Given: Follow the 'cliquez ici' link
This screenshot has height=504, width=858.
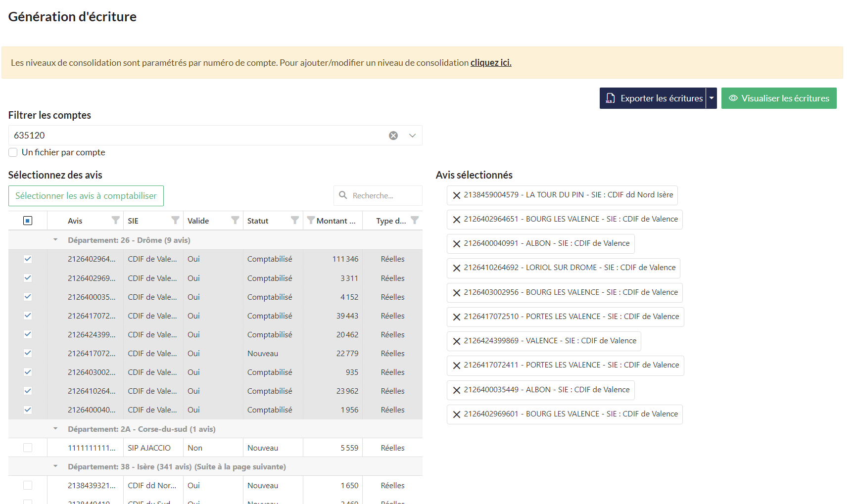Looking at the screenshot, I should (x=490, y=63).
